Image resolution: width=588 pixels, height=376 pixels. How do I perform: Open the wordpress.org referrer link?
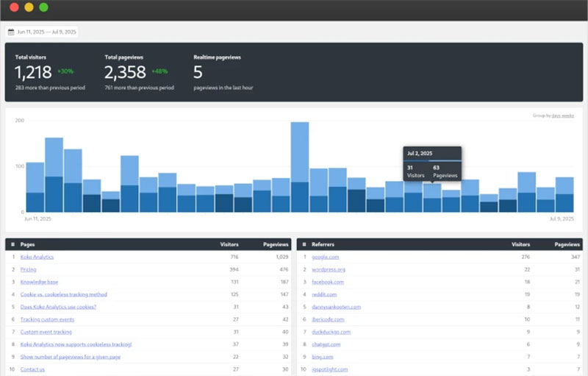tap(329, 269)
